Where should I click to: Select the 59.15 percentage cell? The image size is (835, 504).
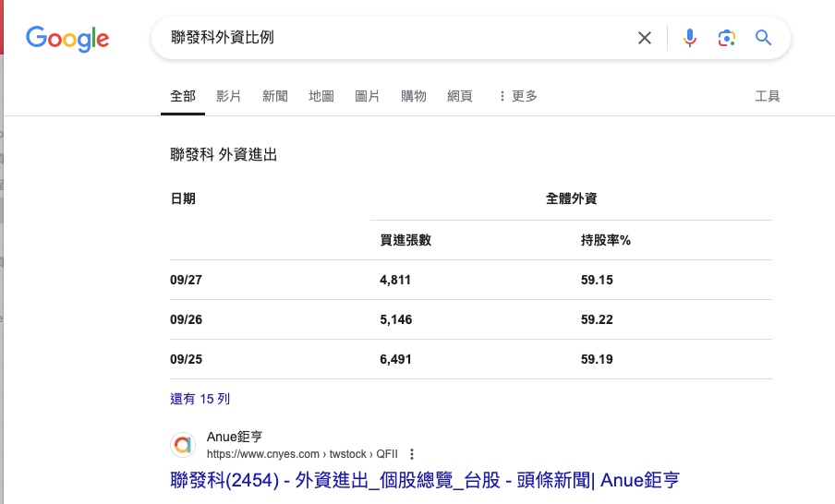(x=597, y=280)
